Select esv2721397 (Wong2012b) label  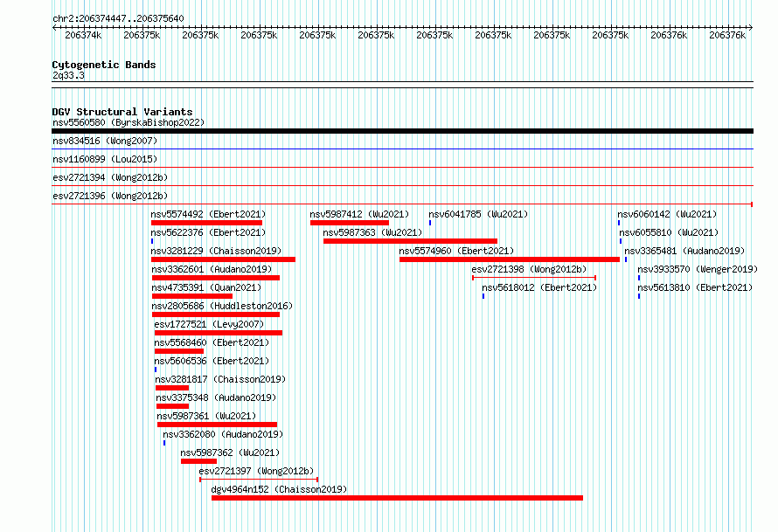pyautogui.click(x=256, y=471)
